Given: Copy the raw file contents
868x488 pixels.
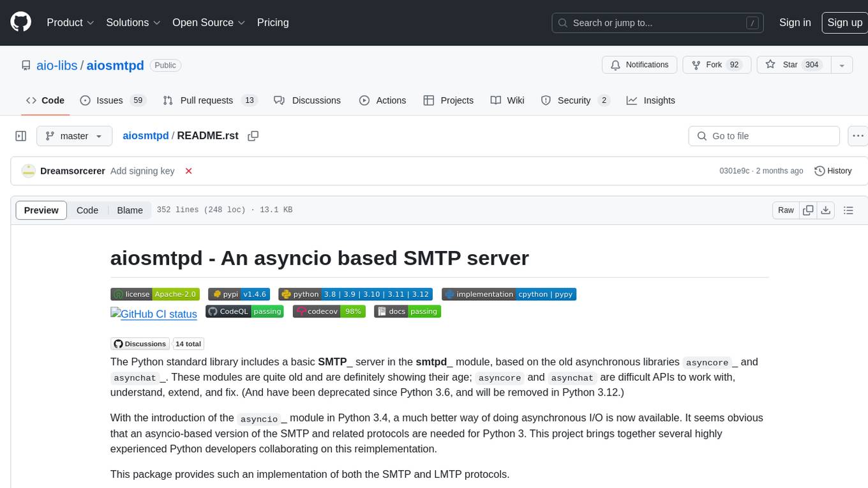Looking at the screenshot, I should [808, 210].
